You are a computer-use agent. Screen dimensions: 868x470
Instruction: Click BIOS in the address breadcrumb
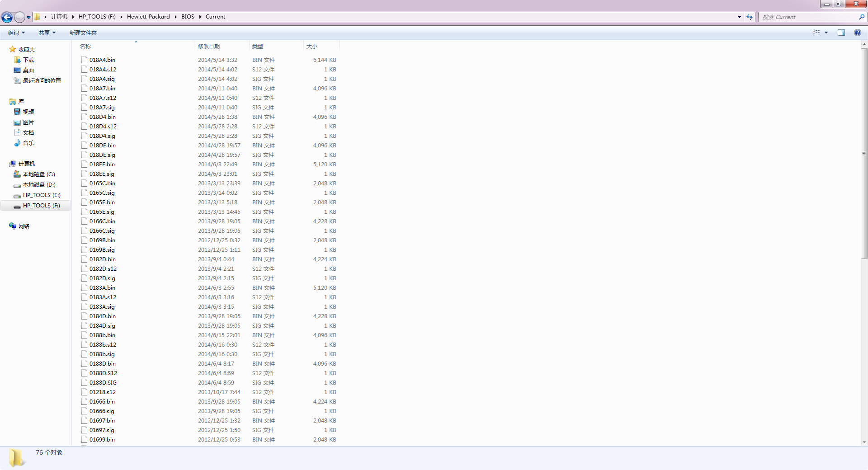click(x=188, y=17)
